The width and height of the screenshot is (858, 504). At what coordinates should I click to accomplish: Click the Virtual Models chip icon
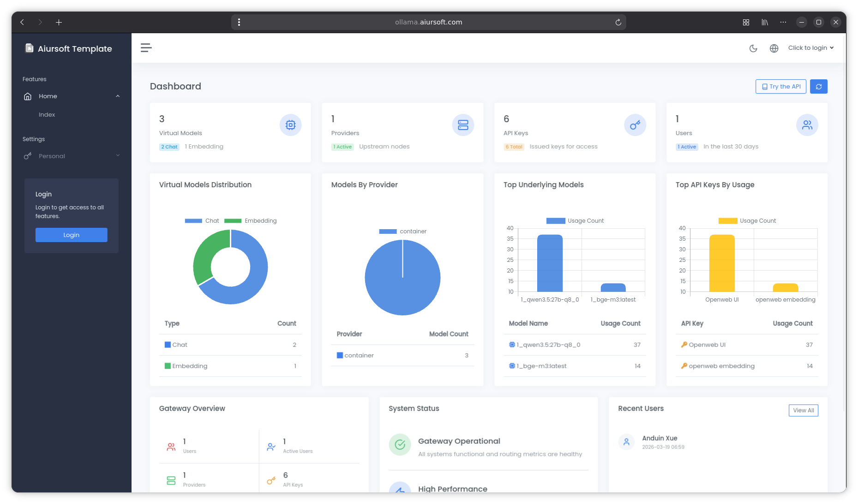pos(290,125)
